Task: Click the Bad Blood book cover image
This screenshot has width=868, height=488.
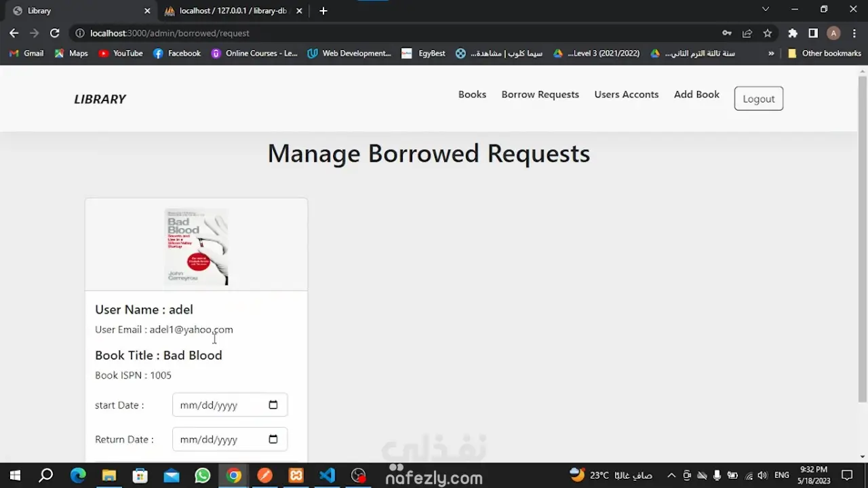Action: tap(197, 247)
